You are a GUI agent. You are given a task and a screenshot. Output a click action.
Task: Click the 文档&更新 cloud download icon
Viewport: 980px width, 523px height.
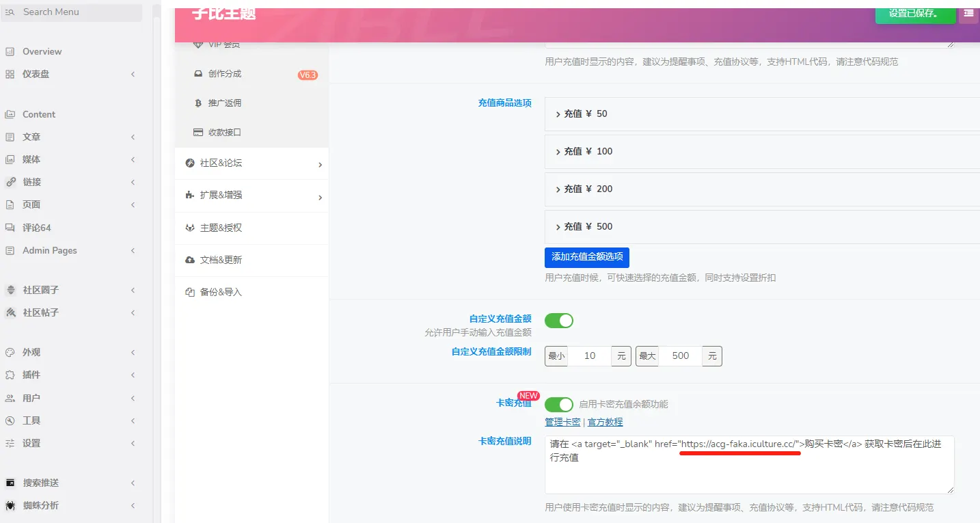(x=190, y=260)
